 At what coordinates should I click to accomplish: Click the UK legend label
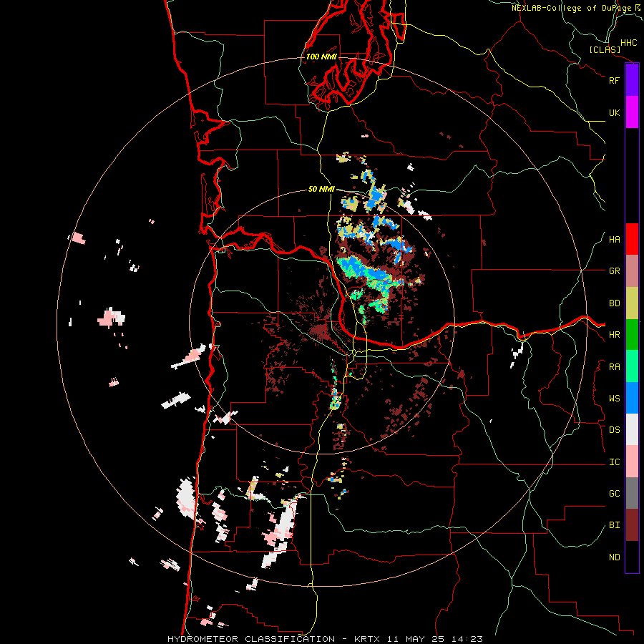coord(614,112)
